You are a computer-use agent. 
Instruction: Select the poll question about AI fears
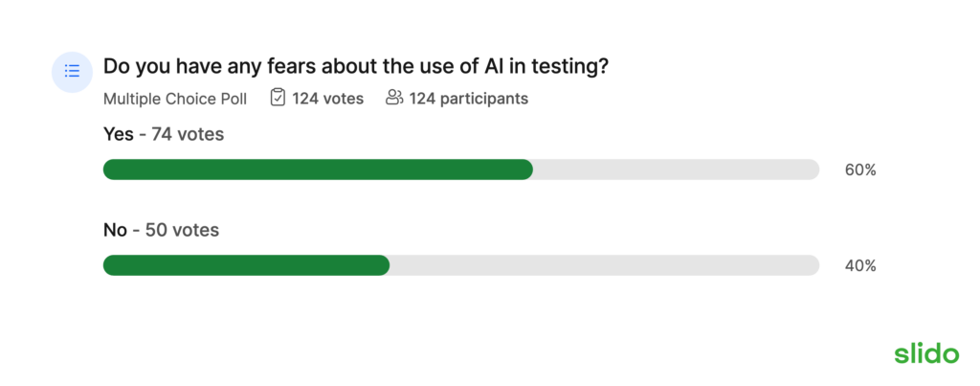(358, 68)
